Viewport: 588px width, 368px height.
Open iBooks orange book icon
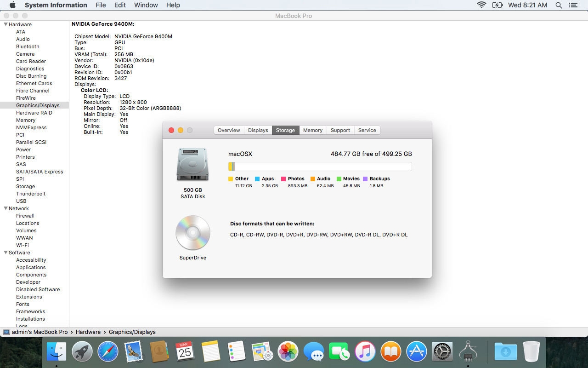pyautogui.click(x=391, y=352)
